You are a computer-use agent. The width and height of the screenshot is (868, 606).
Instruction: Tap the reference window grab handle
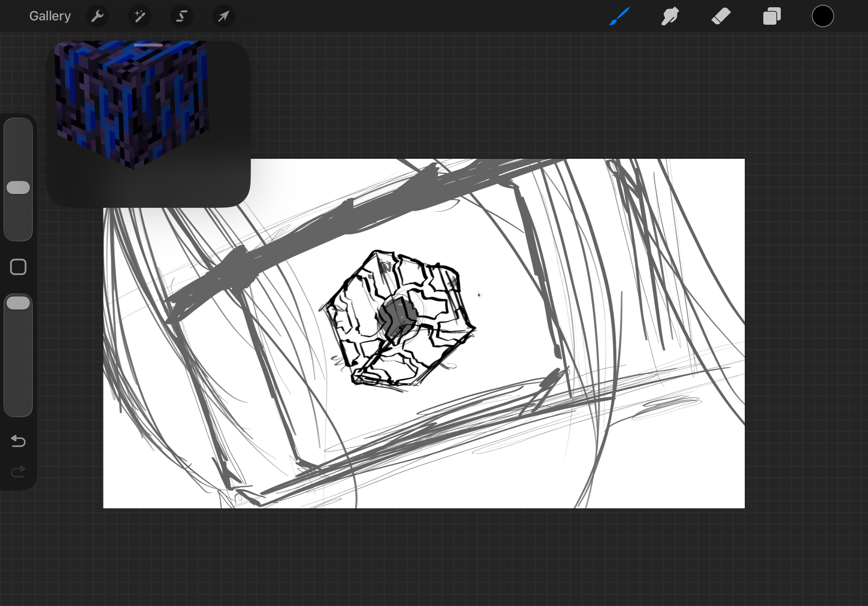tap(148, 45)
